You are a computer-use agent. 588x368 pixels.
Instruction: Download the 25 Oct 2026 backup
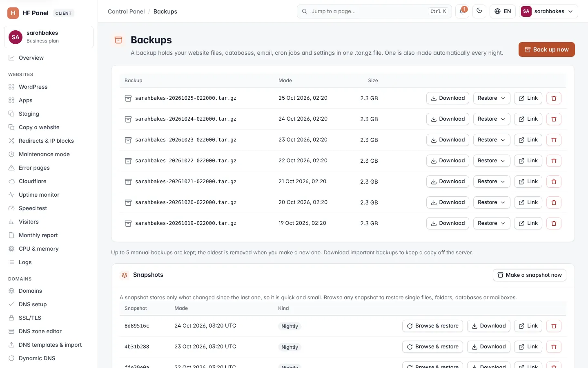point(448,98)
